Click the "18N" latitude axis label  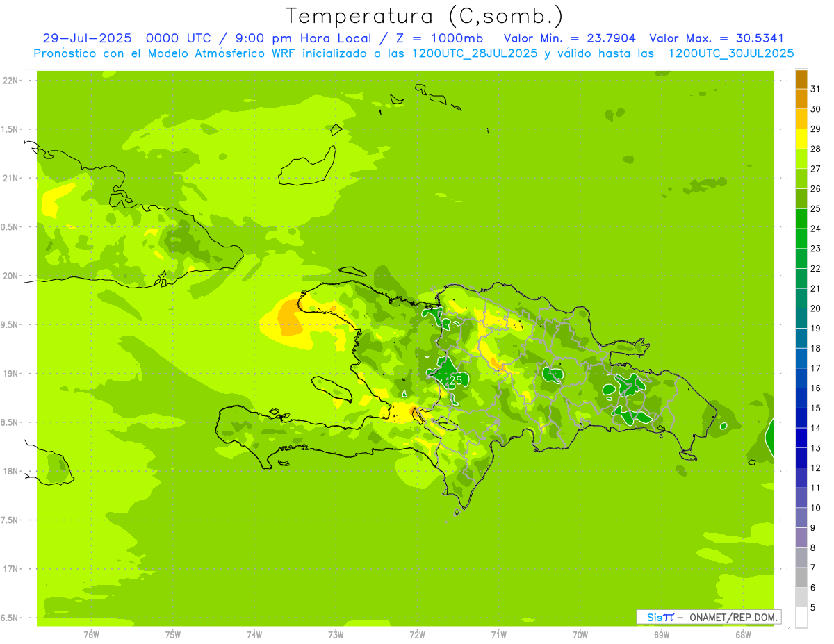click(10, 472)
